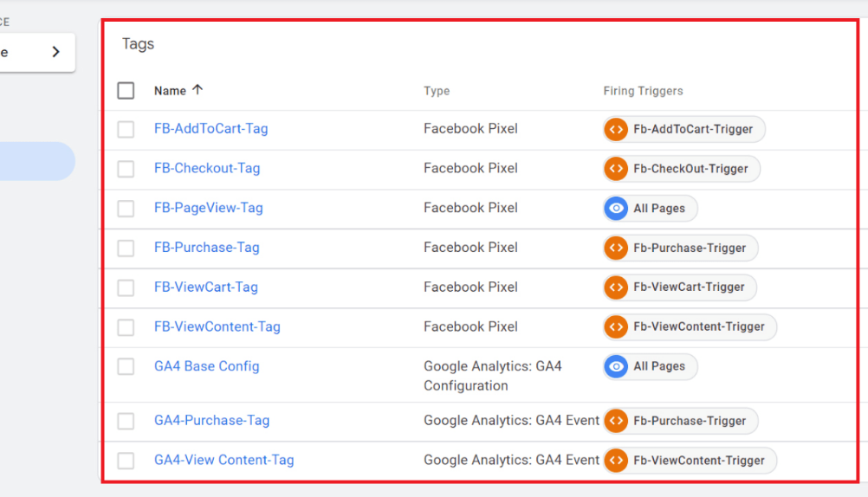868x497 pixels.
Task: Click the GA4-Purchase-Tag row trigger icon
Action: tap(616, 421)
